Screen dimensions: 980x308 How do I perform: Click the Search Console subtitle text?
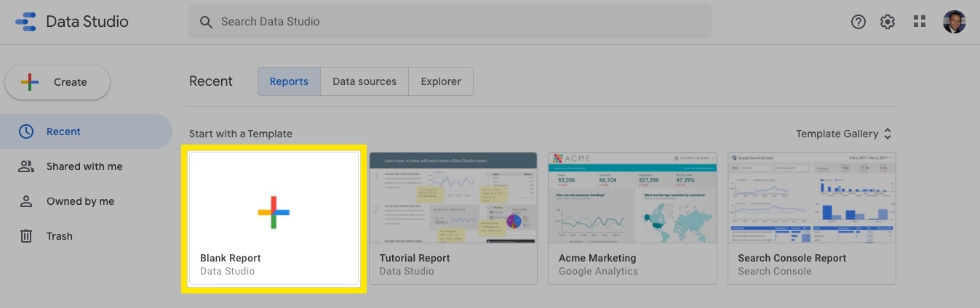click(x=774, y=271)
